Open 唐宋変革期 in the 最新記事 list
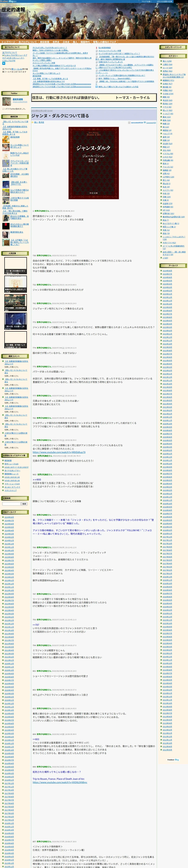 coord(15,137)
